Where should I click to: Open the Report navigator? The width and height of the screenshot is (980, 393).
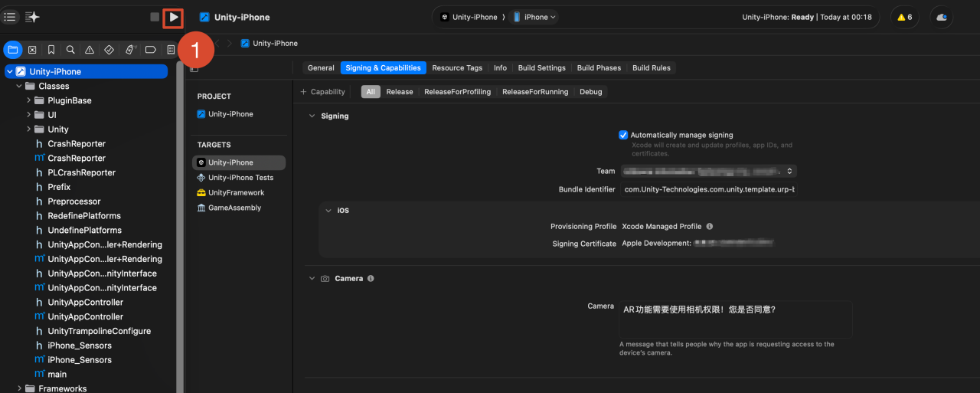coord(170,50)
